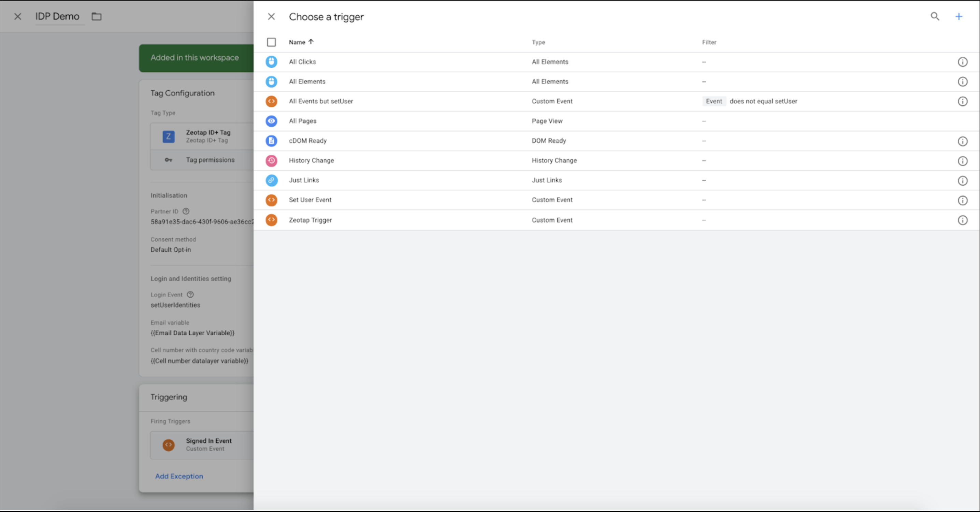Toggle the select-all triggers checkbox

[x=271, y=42]
